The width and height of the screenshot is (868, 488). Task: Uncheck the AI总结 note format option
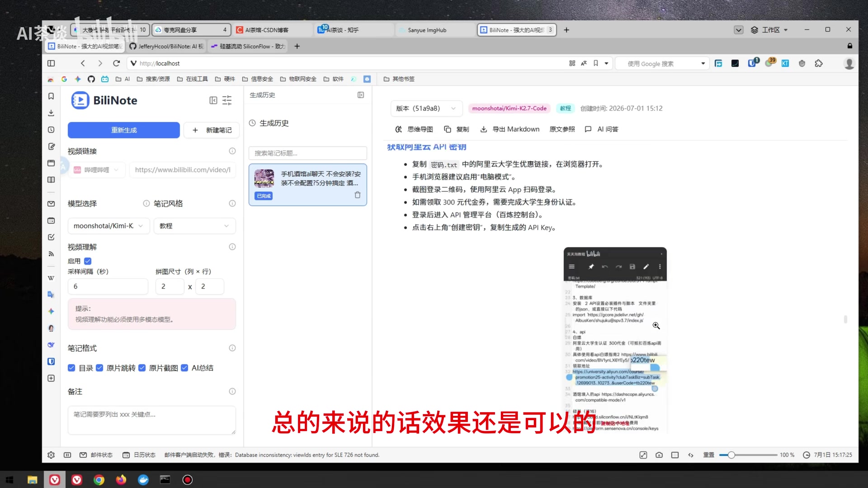(184, 368)
